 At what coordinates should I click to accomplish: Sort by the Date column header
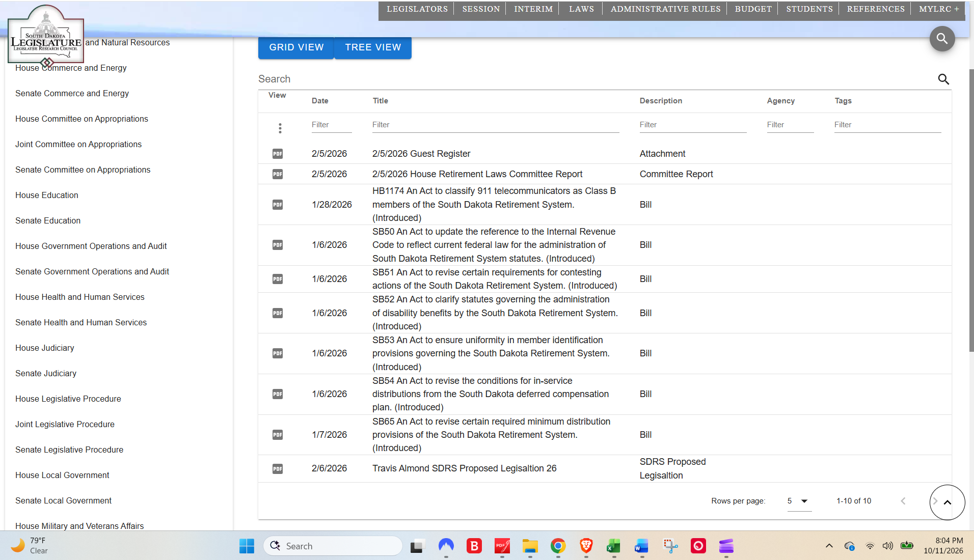pyautogui.click(x=320, y=101)
